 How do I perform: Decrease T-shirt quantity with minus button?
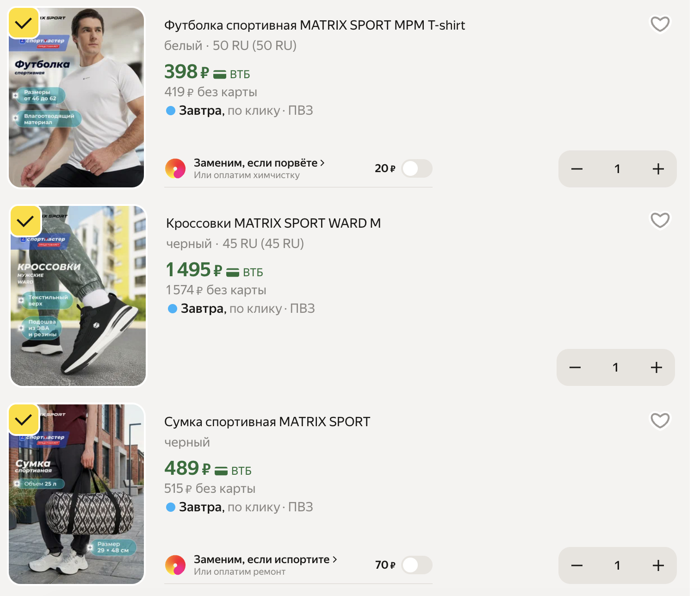(576, 169)
